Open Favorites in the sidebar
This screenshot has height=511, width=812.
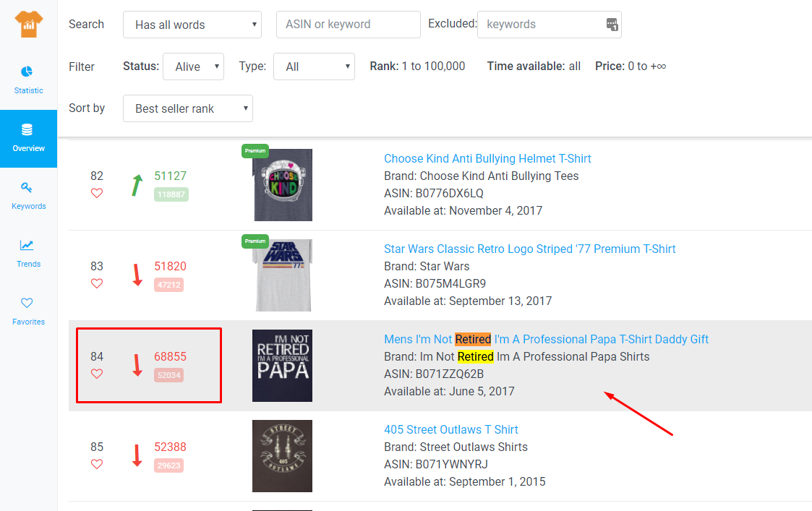[x=28, y=312]
